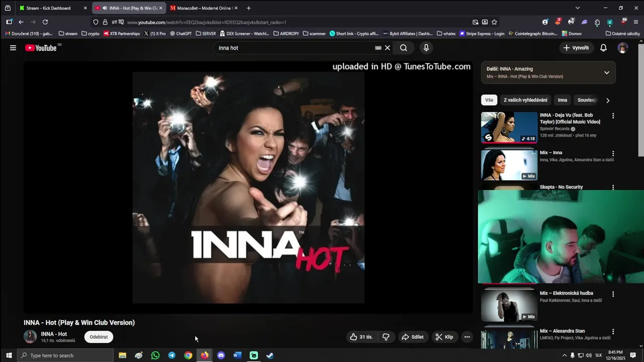Open the YouTube account avatar menu
Screen dimensions: 644x362
click(x=623, y=48)
